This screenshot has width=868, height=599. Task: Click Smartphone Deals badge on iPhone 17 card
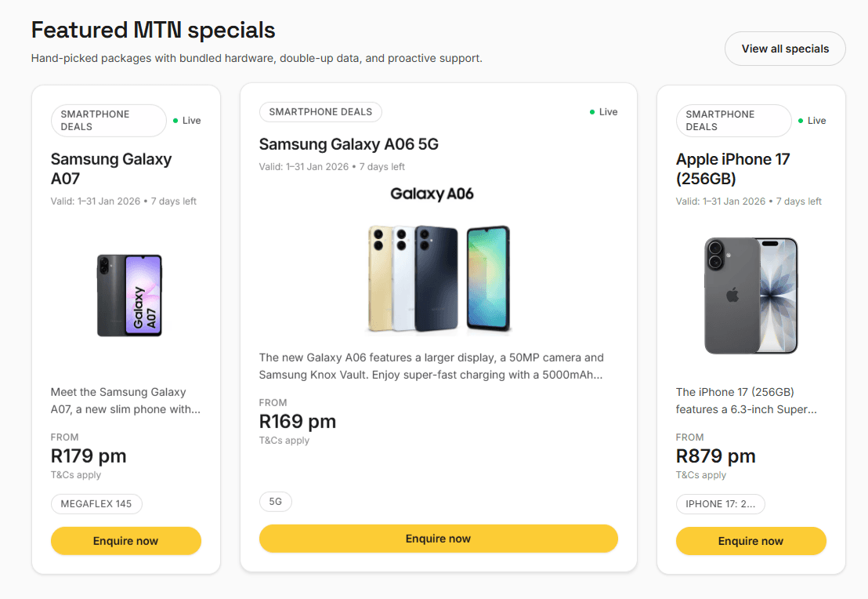click(x=733, y=121)
